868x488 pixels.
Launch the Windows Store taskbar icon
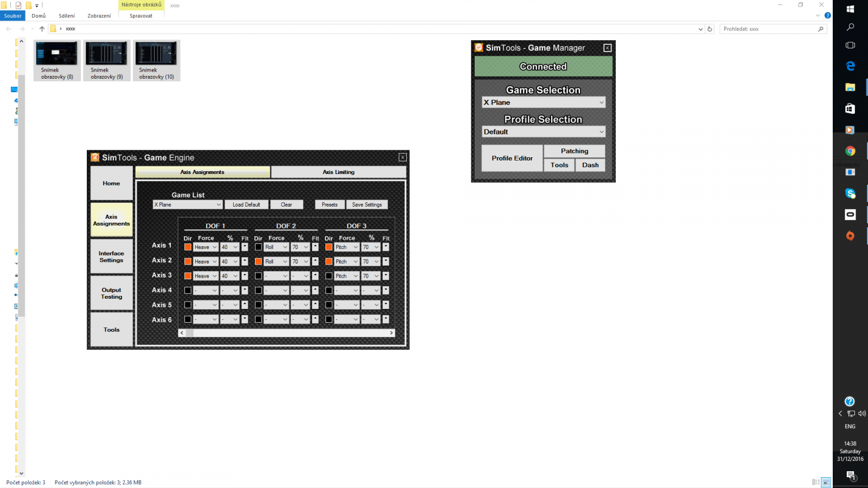pyautogui.click(x=850, y=108)
